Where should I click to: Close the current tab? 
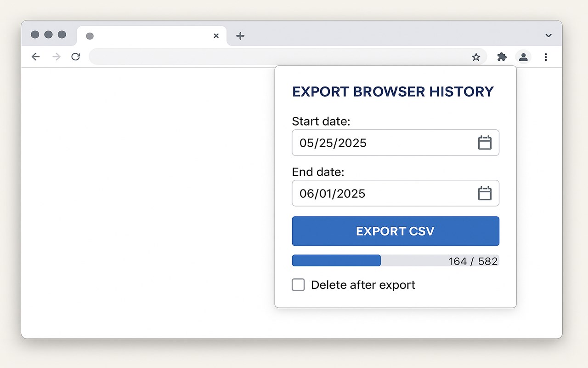coord(216,36)
